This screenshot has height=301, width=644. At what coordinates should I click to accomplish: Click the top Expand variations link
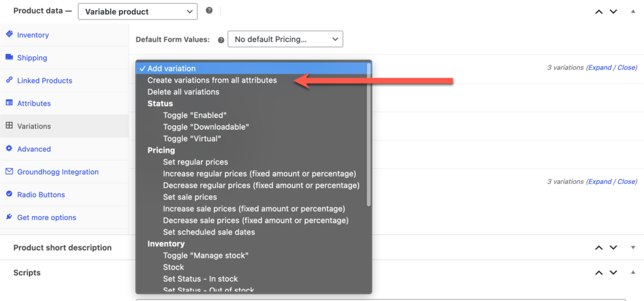pos(599,68)
